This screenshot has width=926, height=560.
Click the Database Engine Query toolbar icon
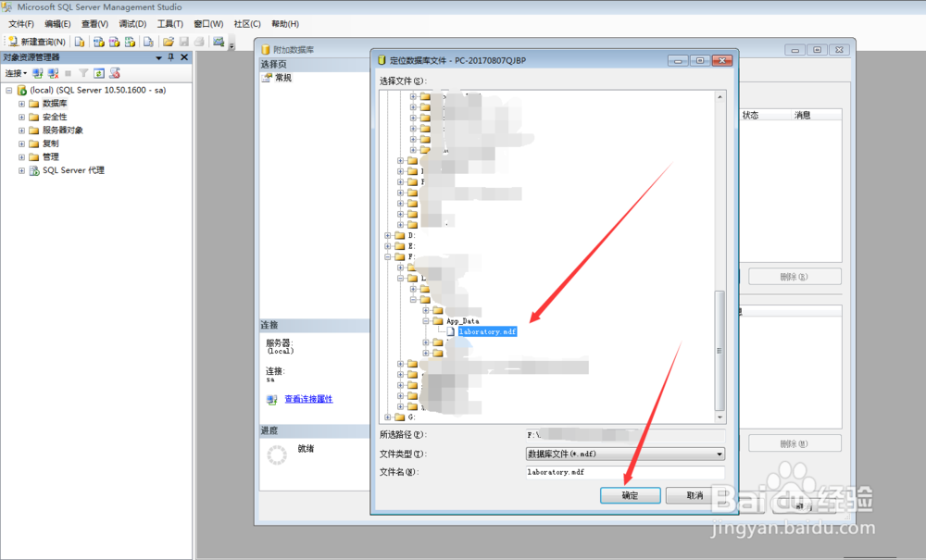pos(80,42)
